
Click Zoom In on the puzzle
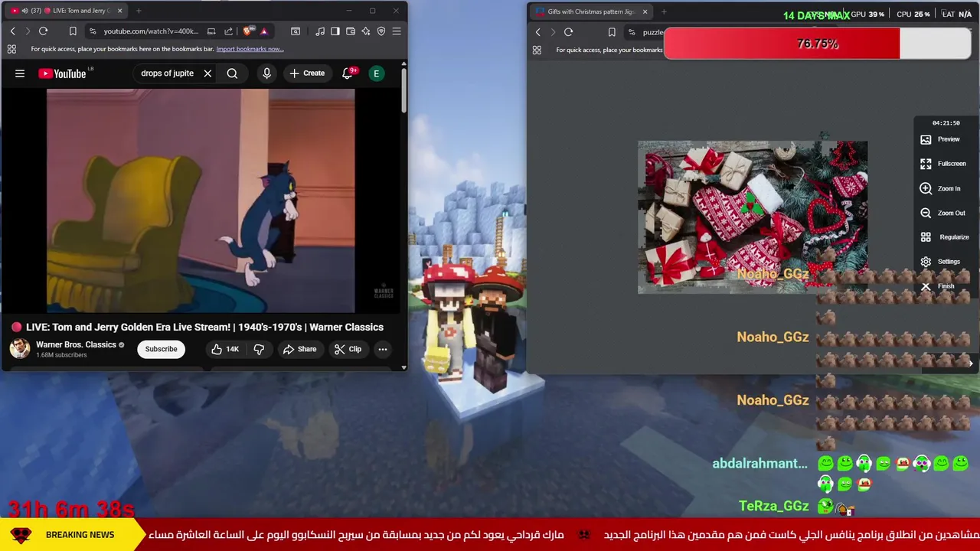coord(940,188)
